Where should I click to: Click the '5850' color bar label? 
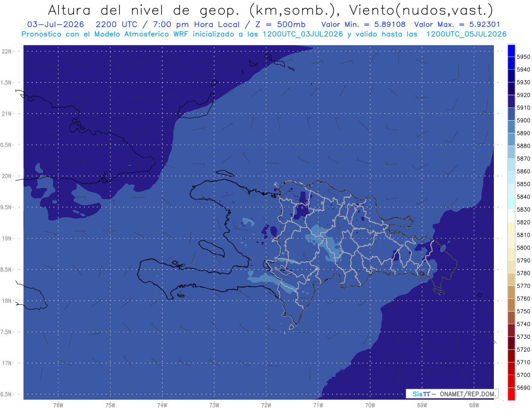(524, 184)
